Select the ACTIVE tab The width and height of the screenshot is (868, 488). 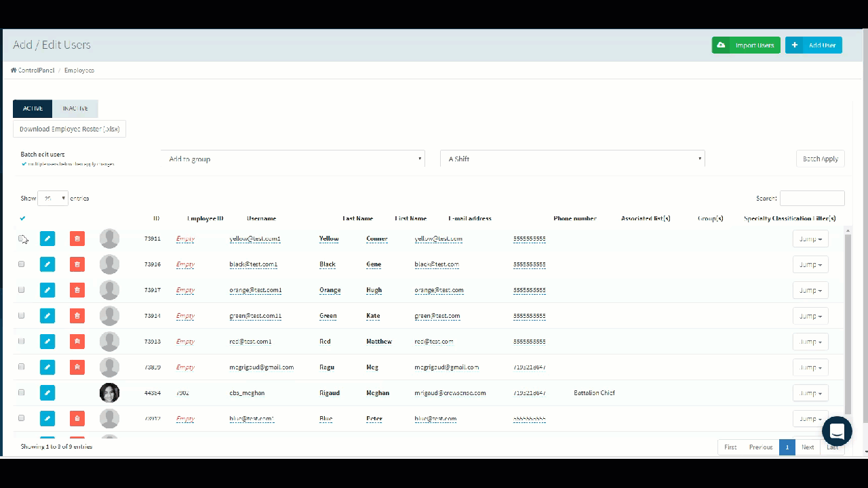(x=33, y=108)
